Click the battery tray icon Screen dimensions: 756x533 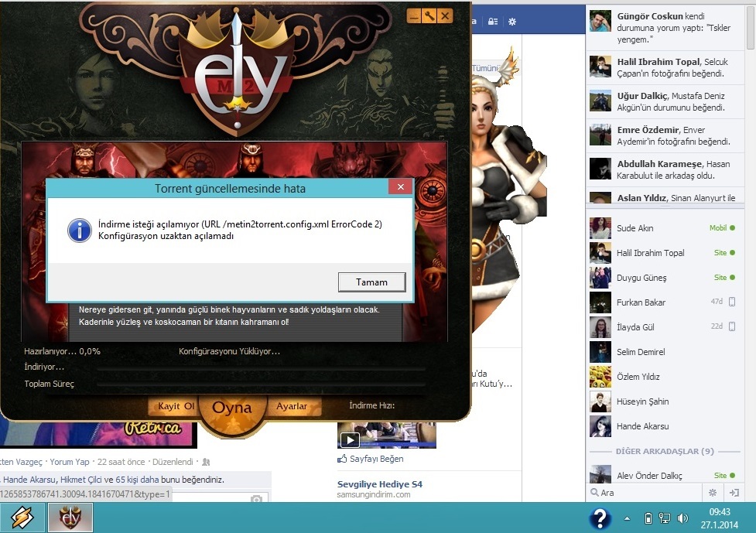pyautogui.click(x=648, y=518)
